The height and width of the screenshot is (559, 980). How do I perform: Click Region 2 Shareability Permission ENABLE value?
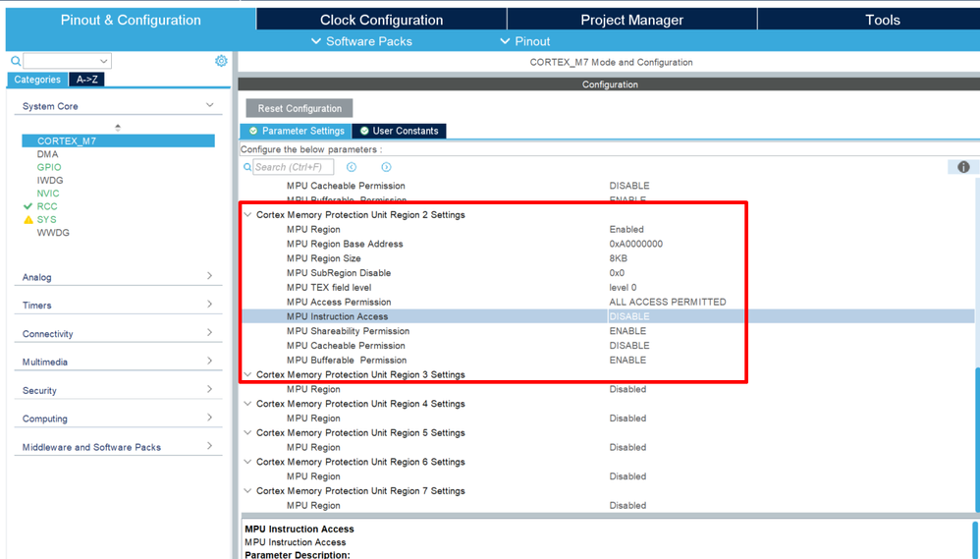[x=627, y=331]
